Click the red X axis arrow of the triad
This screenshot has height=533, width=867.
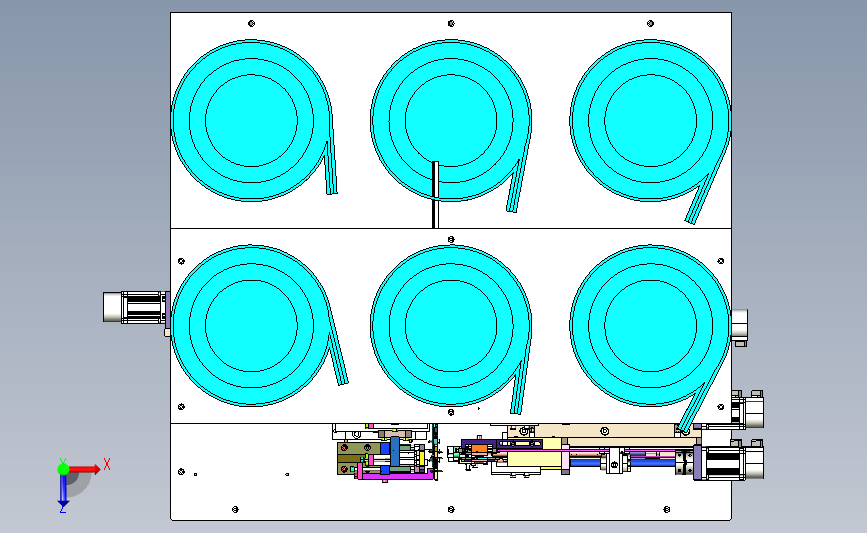pyautogui.click(x=85, y=469)
